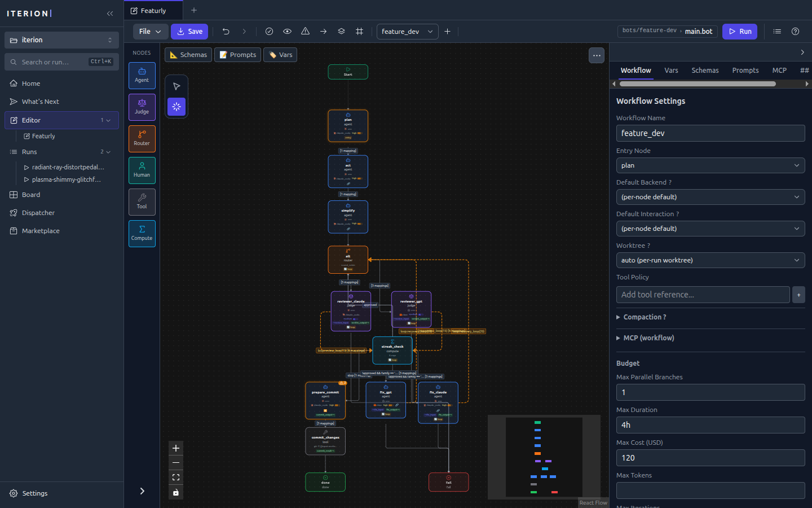812x508 pixels.
Task: Zoom out on the canvas
Action: [x=176, y=463]
